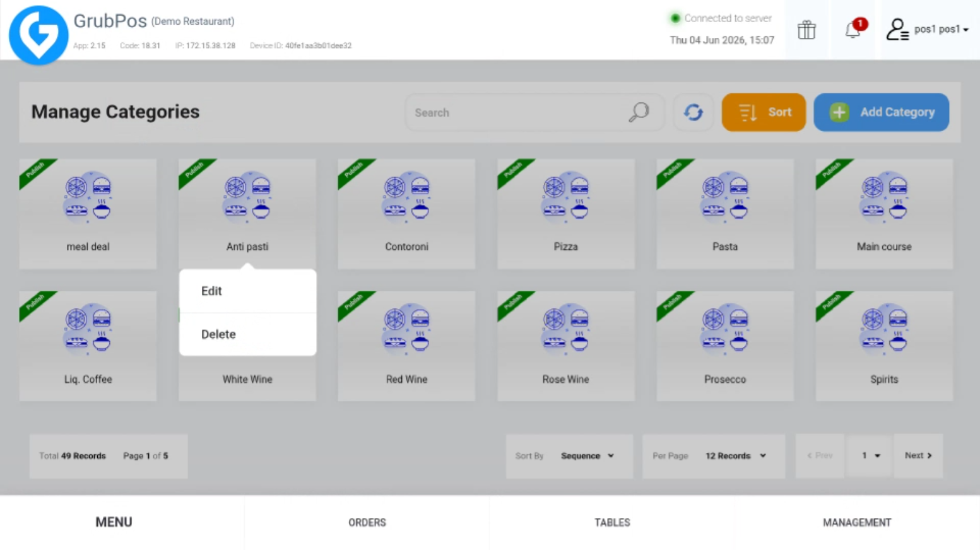Refresh the categories list

click(693, 112)
